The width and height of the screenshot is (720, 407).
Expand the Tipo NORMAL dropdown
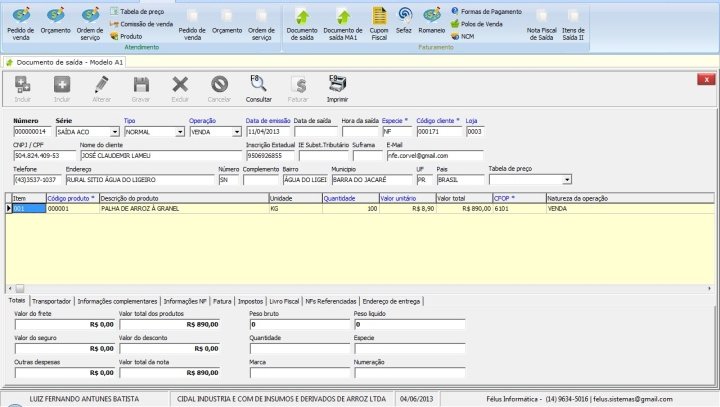click(x=180, y=132)
